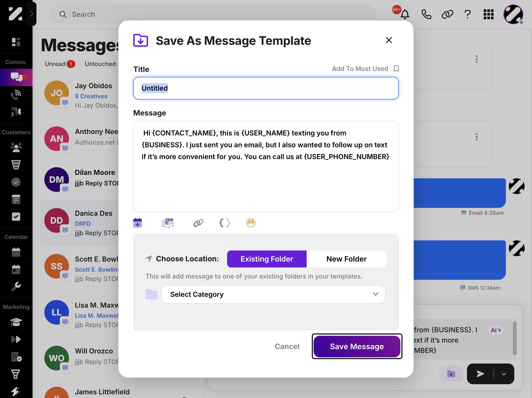This screenshot has height=398, width=532.
Task: Open the contacts people icon in sidebar
Action: coord(16,147)
